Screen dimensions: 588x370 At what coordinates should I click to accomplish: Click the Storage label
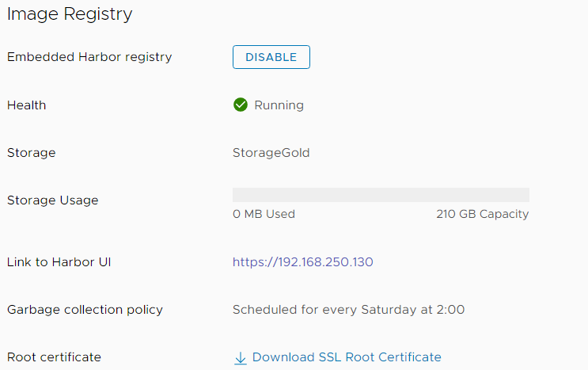[x=31, y=153]
